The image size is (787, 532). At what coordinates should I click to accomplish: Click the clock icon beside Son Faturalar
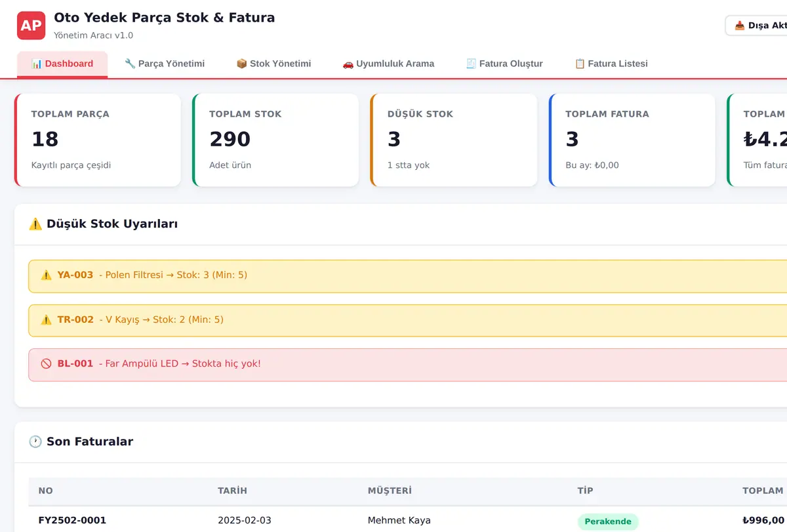(x=35, y=442)
